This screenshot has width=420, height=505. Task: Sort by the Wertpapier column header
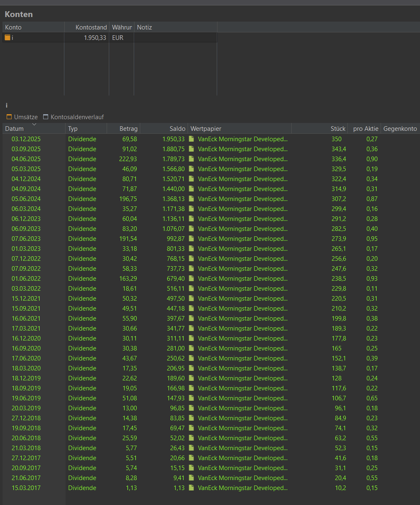(239, 128)
